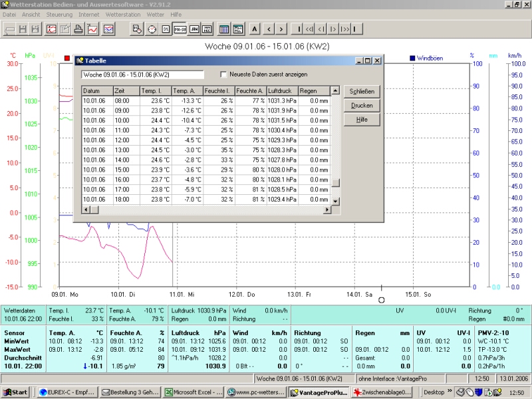Enable 'Neueste Daten zuerst anzeigen' checkbox

click(x=224, y=74)
